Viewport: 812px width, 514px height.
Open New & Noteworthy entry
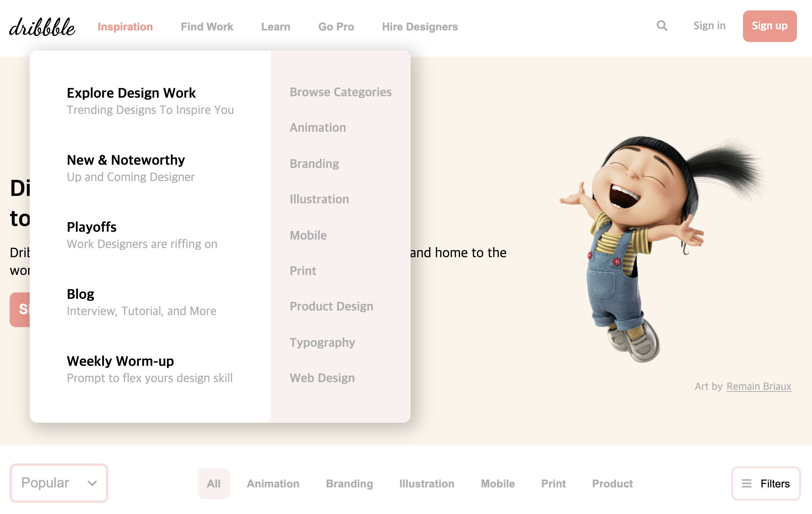[x=126, y=160]
